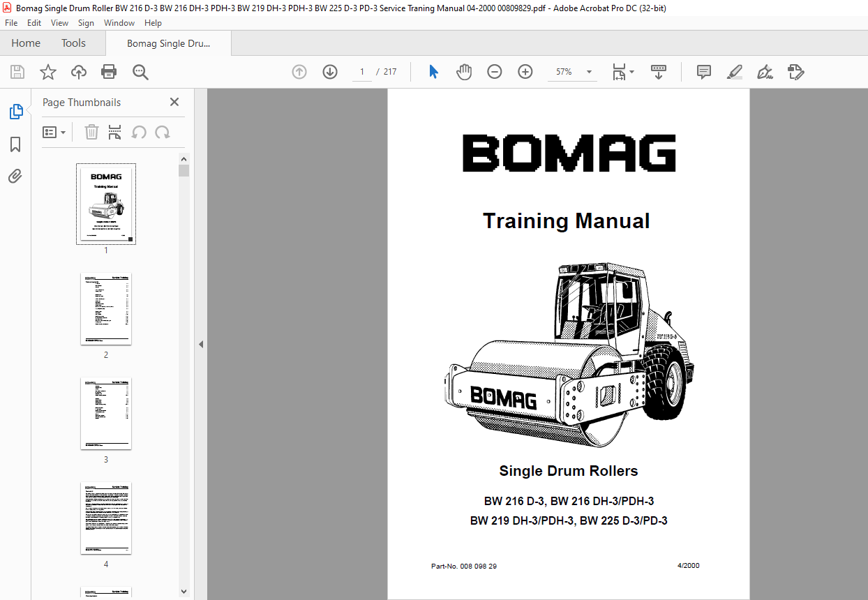The height and width of the screenshot is (600, 868).
Task: Click the '4/2000' date text
Action: pyautogui.click(x=688, y=565)
